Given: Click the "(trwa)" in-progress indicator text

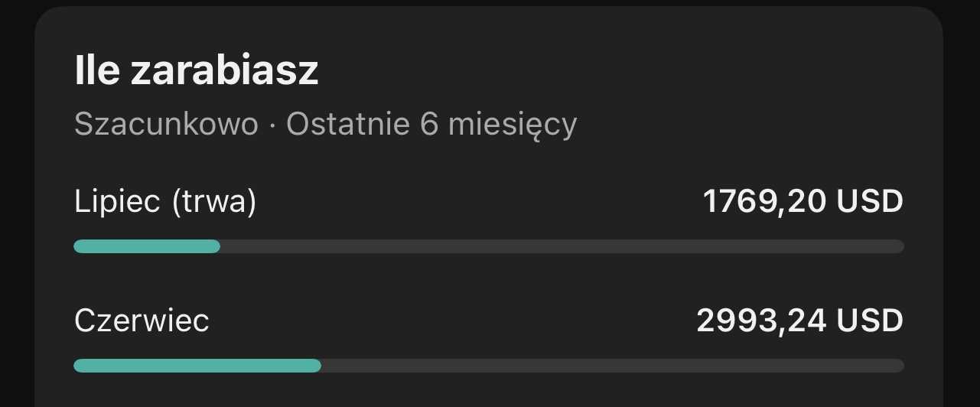Looking at the screenshot, I should pyautogui.click(x=214, y=202).
